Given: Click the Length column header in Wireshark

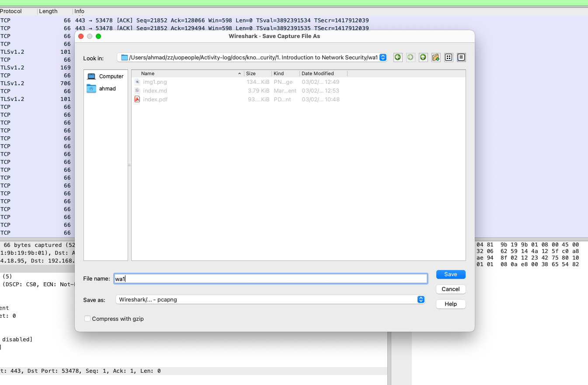Looking at the screenshot, I should pos(55,11).
